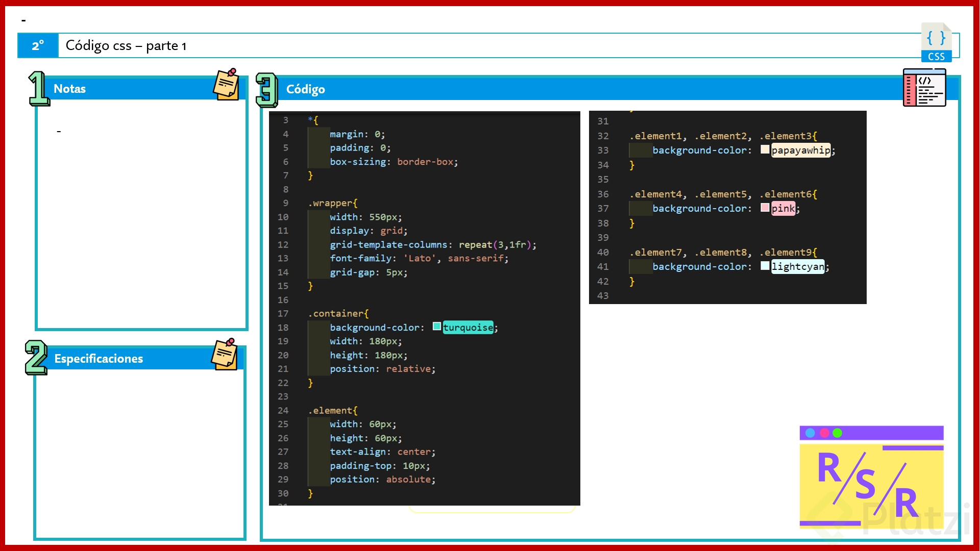Click '.element7, .element8, .element9{' selector

pyautogui.click(x=723, y=253)
